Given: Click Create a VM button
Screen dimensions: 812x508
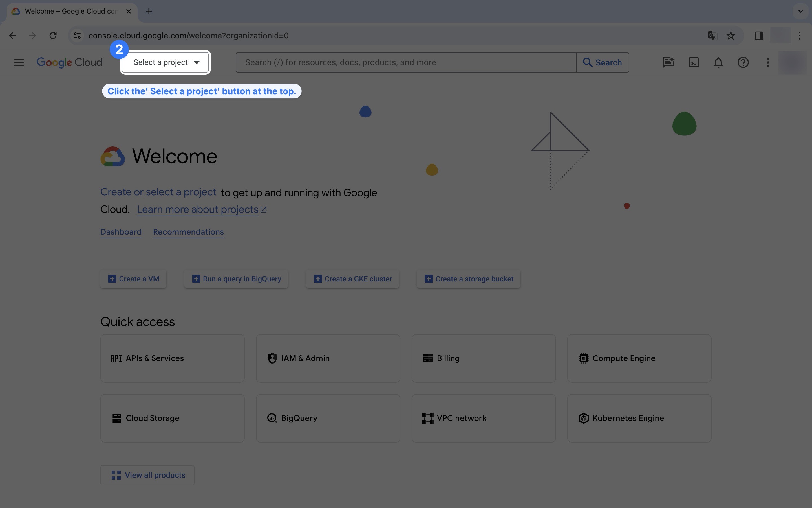Looking at the screenshot, I should coord(133,279).
